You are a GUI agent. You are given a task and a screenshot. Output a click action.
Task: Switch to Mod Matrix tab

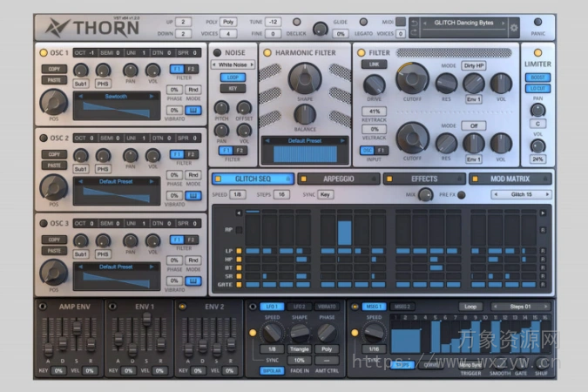click(510, 179)
